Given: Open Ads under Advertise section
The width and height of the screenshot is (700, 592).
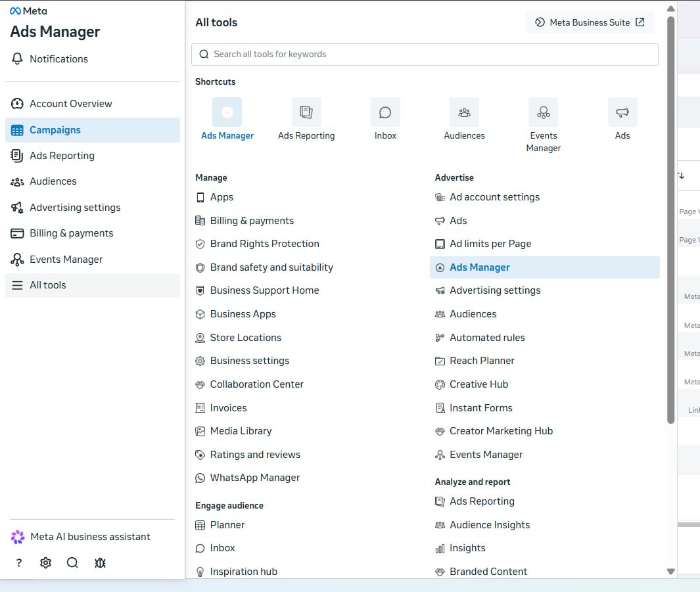Looking at the screenshot, I should (451, 221).
